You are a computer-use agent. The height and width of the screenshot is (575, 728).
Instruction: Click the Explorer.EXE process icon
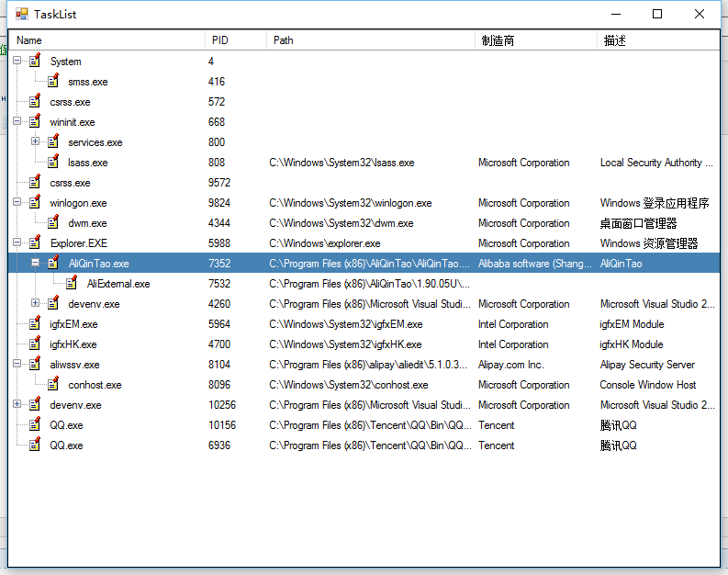coord(35,242)
